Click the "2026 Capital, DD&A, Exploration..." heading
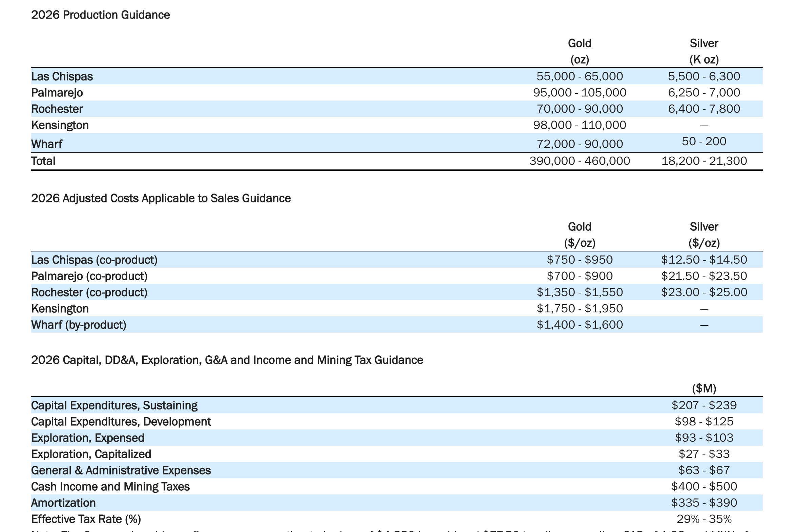This screenshot has width=796, height=532. point(227,360)
